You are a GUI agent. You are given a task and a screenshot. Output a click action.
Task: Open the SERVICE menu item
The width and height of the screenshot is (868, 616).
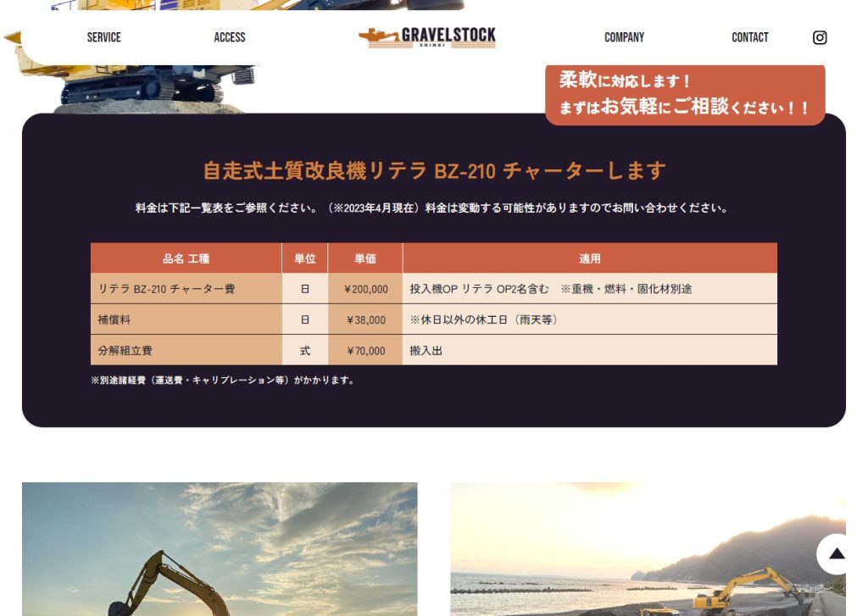[103, 37]
